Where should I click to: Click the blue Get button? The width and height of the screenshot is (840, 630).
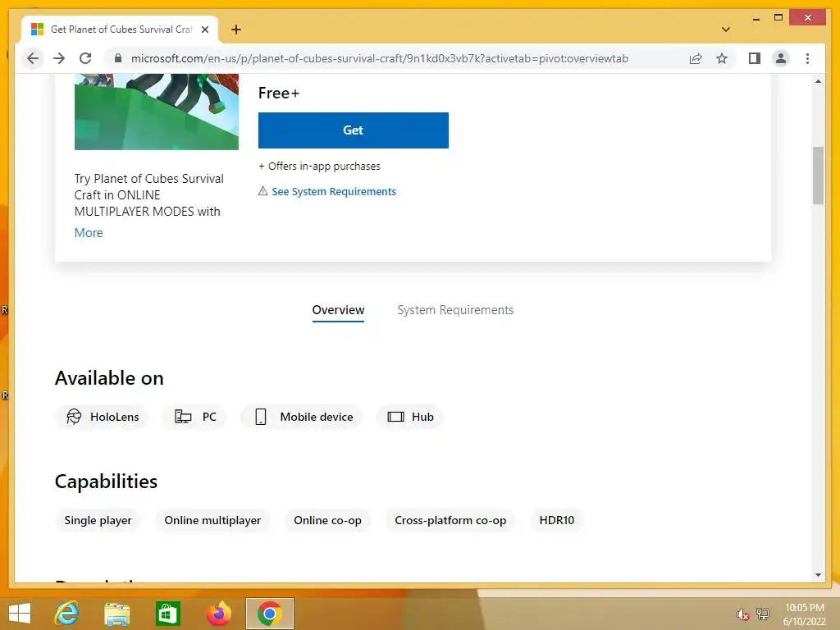click(353, 130)
